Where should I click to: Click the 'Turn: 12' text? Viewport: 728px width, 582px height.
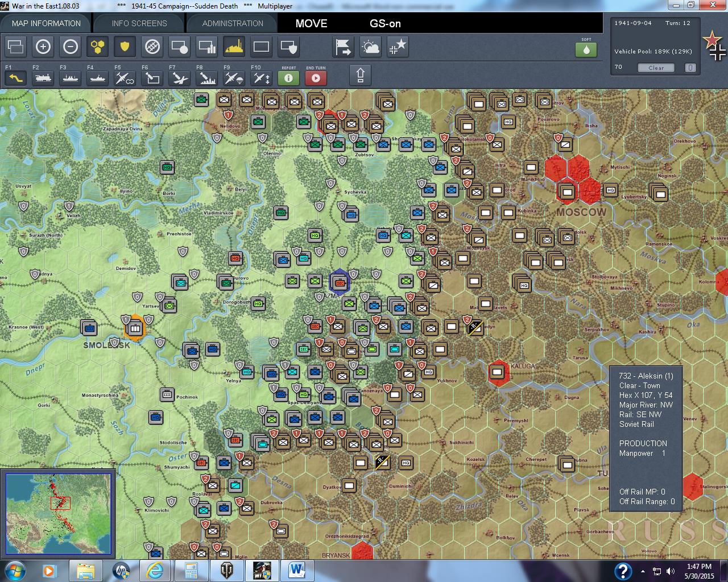[678, 23]
